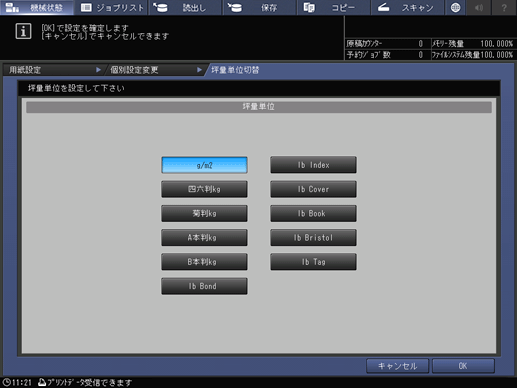
Task: Open the 機械状態 machine status tab
Action: pyautogui.click(x=37, y=7)
